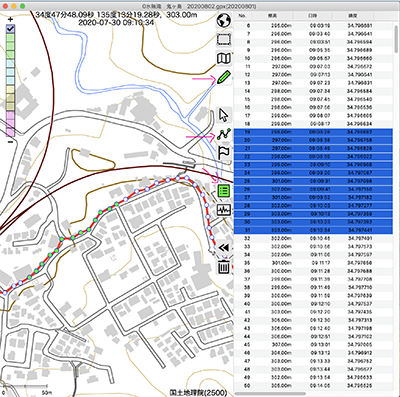Click the globe map source icon

point(224,21)
